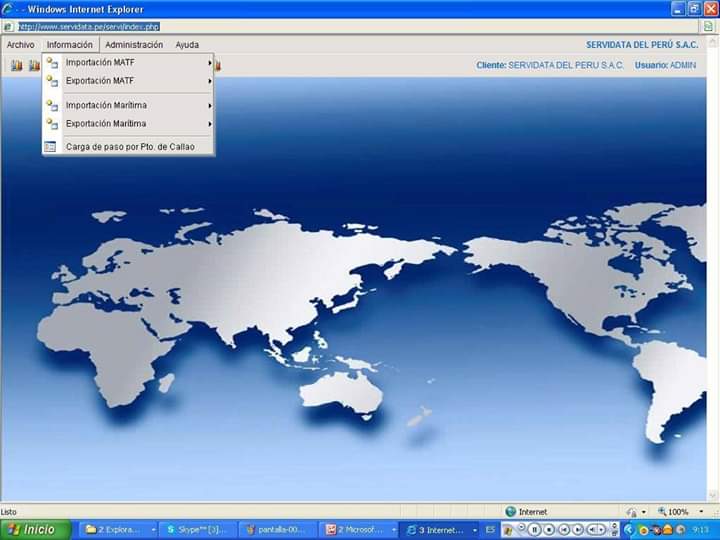Open the Archivo menu

pos(20,45)
